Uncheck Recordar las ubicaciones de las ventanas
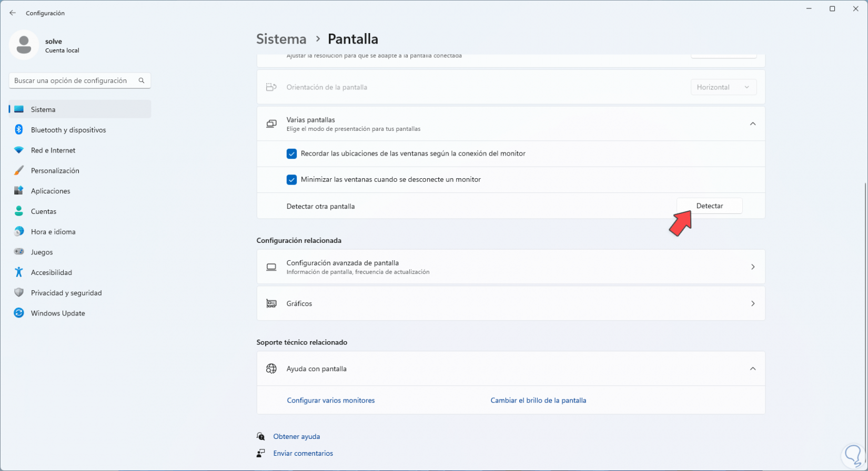The image size is (868, 471). click(291, 154)
